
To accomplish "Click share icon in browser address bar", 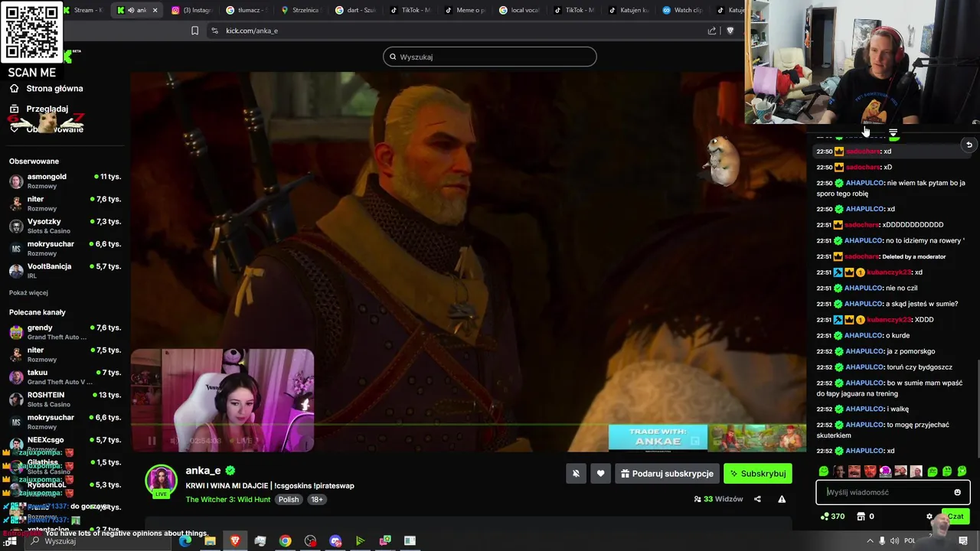I will (712, 31).
